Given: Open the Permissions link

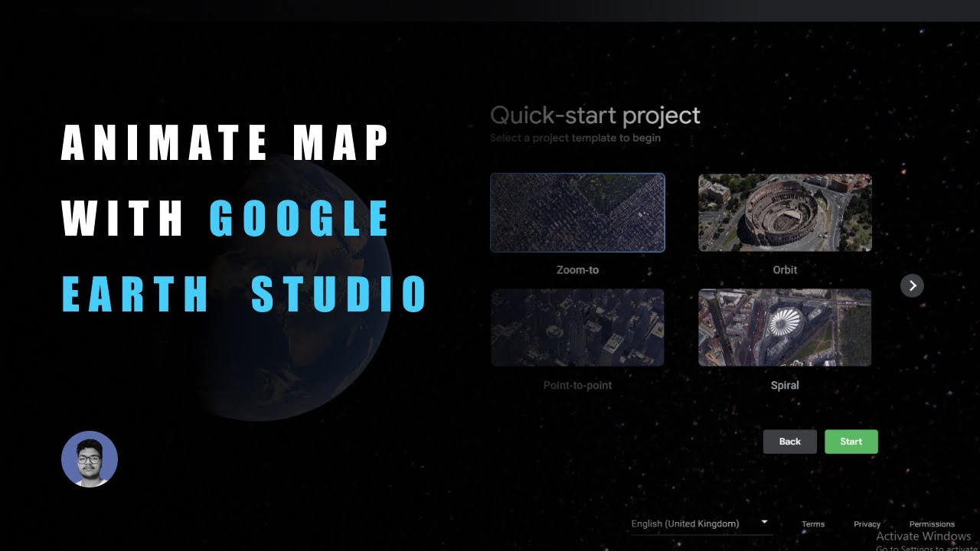Looking at the screenshot, I should tap(932, 524).
